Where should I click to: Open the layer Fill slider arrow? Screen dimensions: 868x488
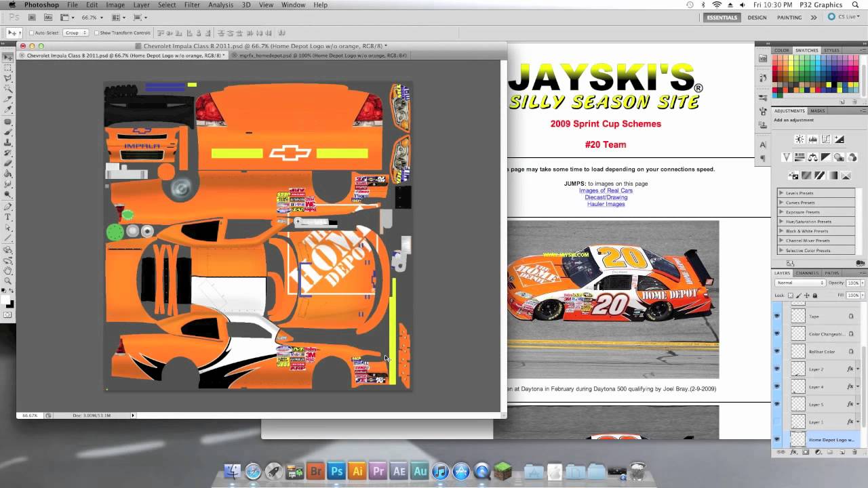tap(863, 296)
